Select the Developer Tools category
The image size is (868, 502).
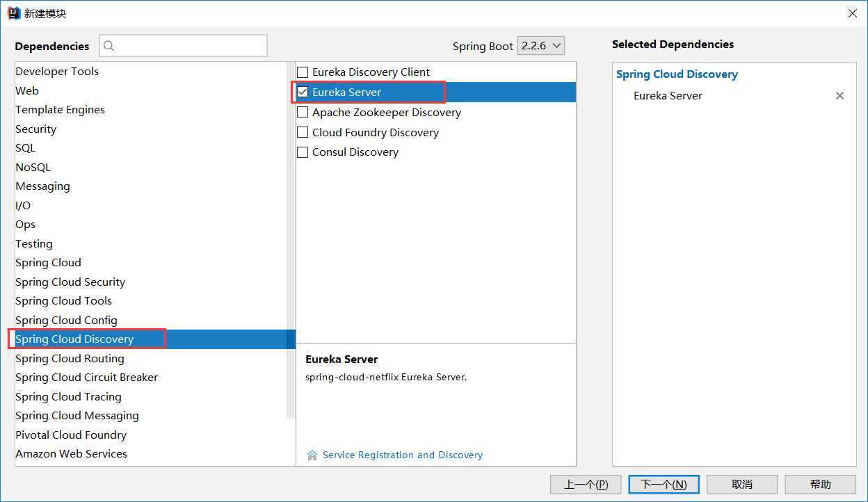click(x=57, y=72)
